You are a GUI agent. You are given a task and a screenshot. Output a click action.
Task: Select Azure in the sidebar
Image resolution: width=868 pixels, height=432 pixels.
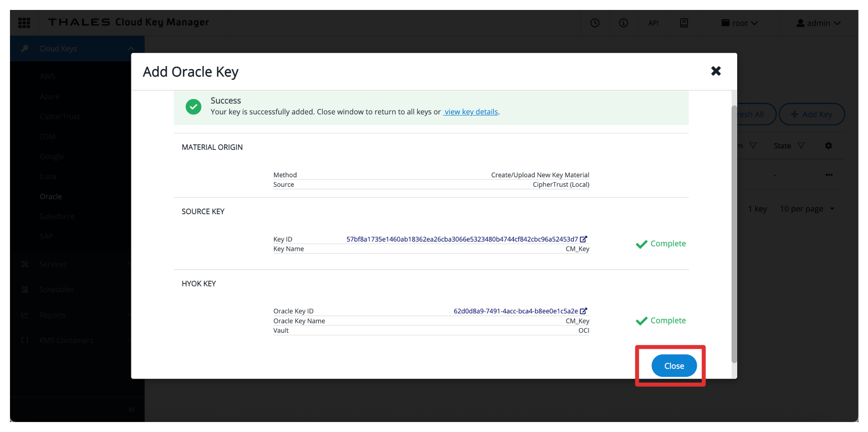pyautogui.click(x=49, y=97)
